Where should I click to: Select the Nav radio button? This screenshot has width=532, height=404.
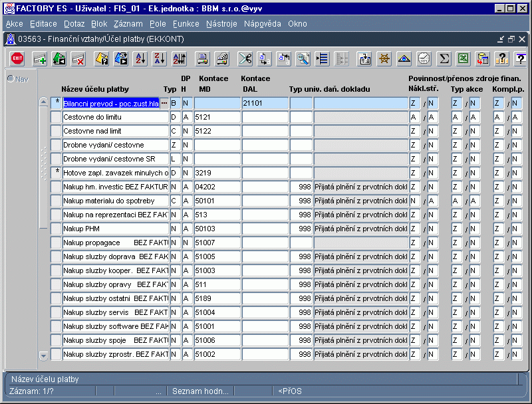click(x=11, y=79)
